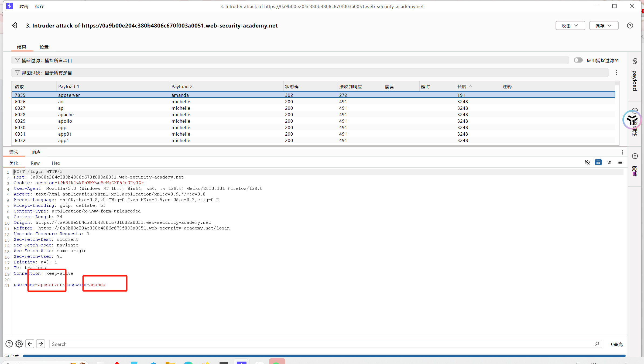Expand the 保存 dropdown button
The image size is (644, 364).
604,26
